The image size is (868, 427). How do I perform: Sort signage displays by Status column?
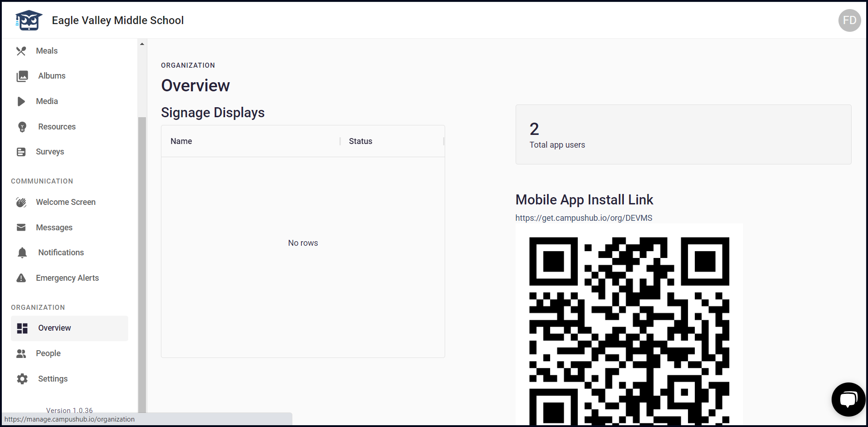coord(361,141)
